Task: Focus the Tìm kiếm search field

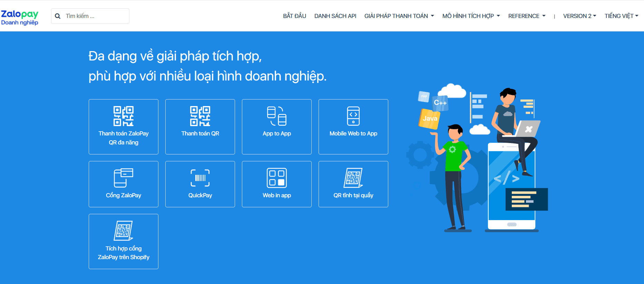Action: [x=90, y=16]
